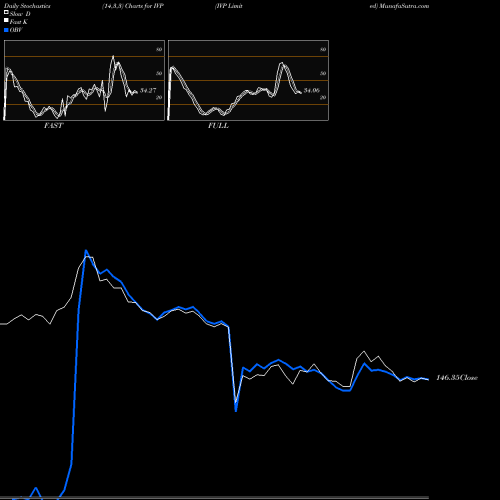Screen dimensions: 500x500
Task: Click the 'FAST' label below the chart
Action: [x=54, y=126]
